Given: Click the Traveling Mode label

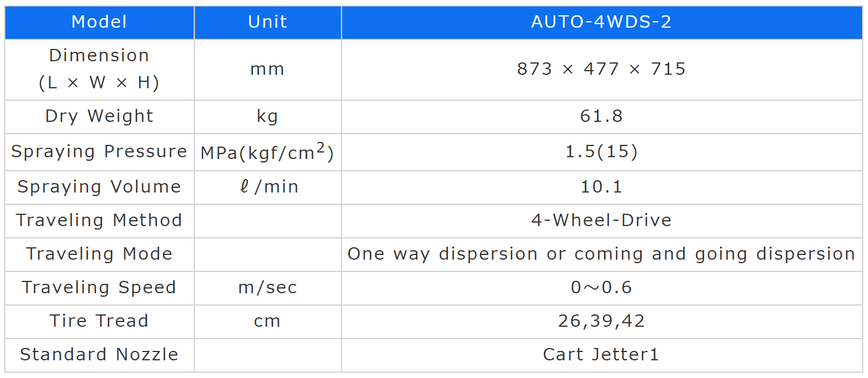Looking at the screenshot, I should [99, 254].
